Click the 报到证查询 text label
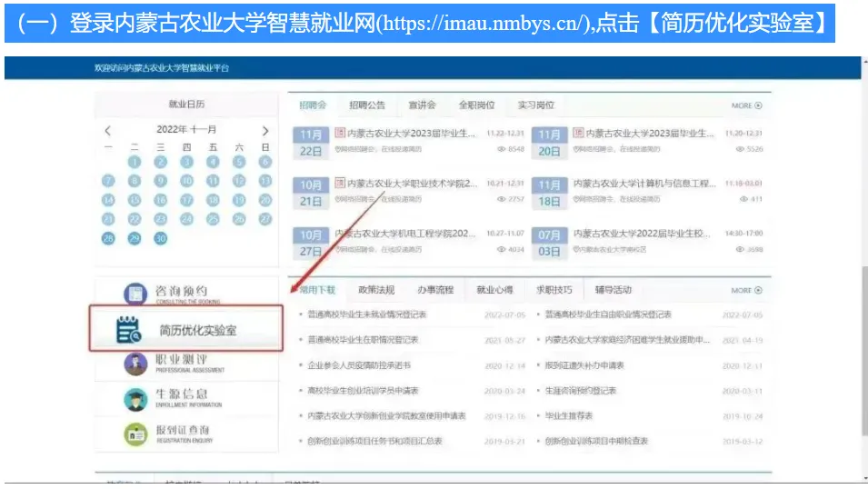This screenshot has width=868, height=489. [x=183, y=430]
